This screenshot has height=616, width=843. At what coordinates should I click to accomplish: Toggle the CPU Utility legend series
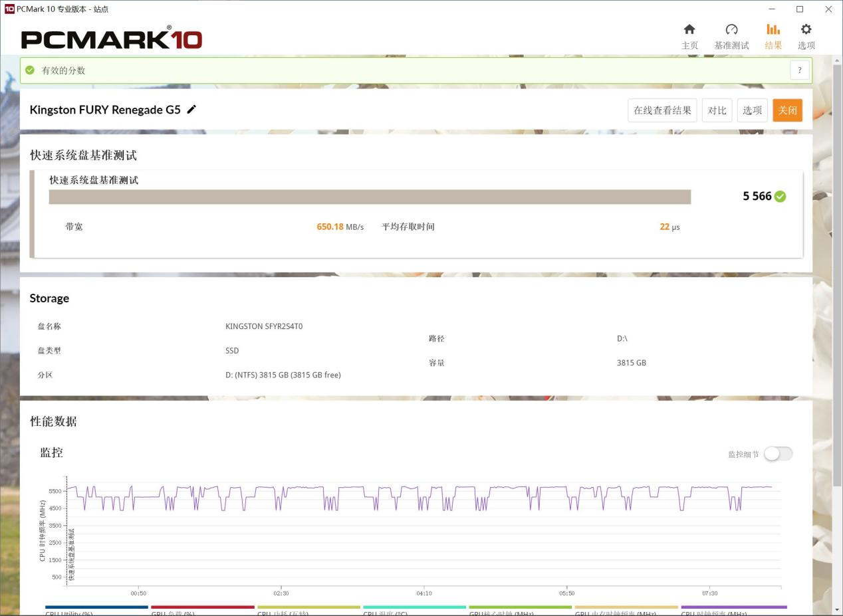(96, 607)
